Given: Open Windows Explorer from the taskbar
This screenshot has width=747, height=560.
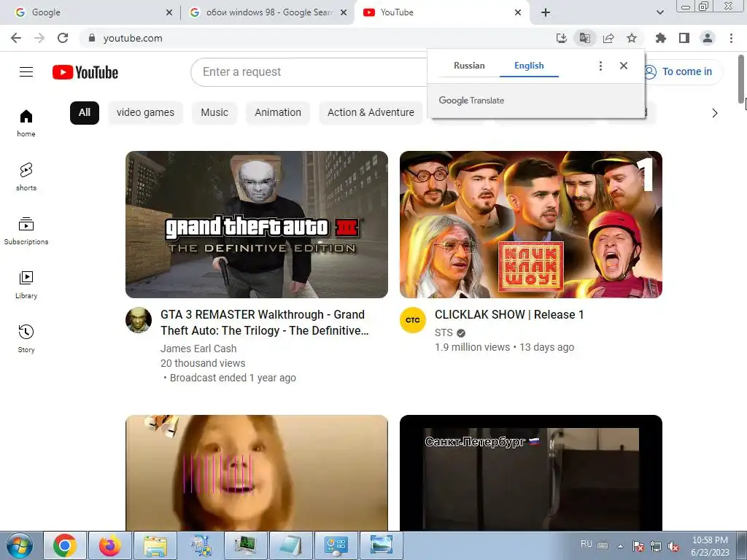Looking at the screenshot, I should pos(155,545).
